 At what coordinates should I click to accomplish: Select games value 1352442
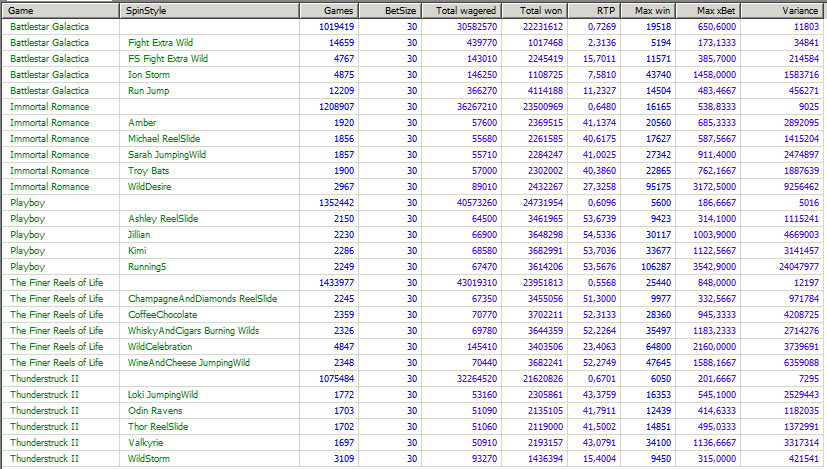336,203
